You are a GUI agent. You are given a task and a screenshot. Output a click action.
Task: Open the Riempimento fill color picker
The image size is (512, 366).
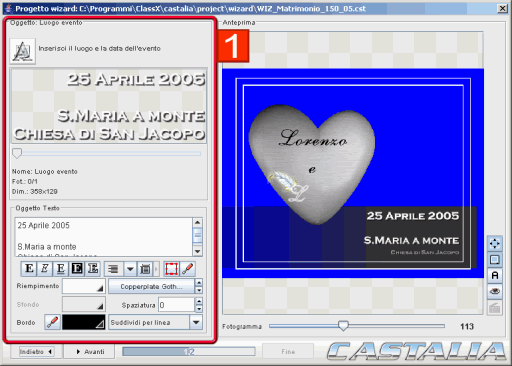[84, 286]
